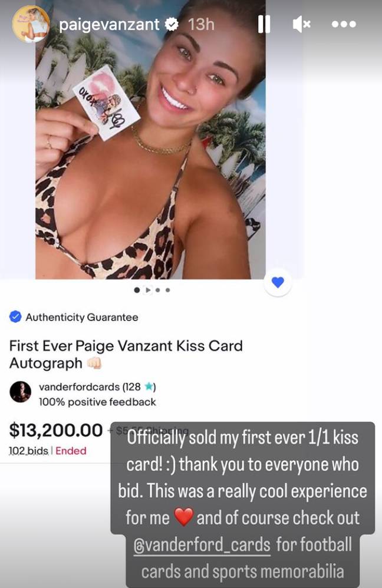This screenshot has width=382, height=588.
Task: Select the third image carousel dot
Action: pos(158,290)
